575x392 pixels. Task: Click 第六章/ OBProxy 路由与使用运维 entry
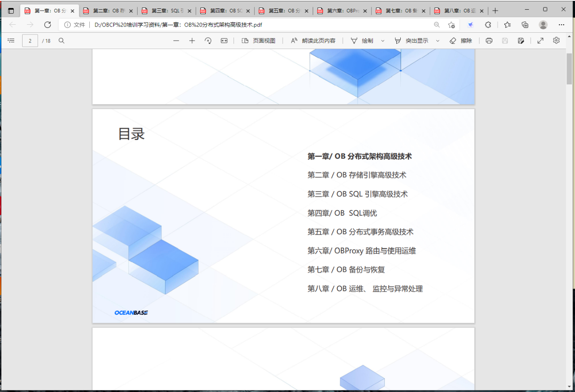click(x=362, y=251)
